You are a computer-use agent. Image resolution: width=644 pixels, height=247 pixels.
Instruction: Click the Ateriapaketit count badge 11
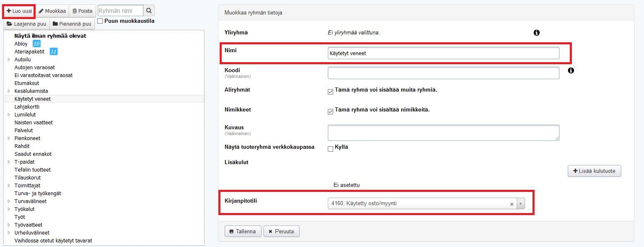click(x=53, y=51)
